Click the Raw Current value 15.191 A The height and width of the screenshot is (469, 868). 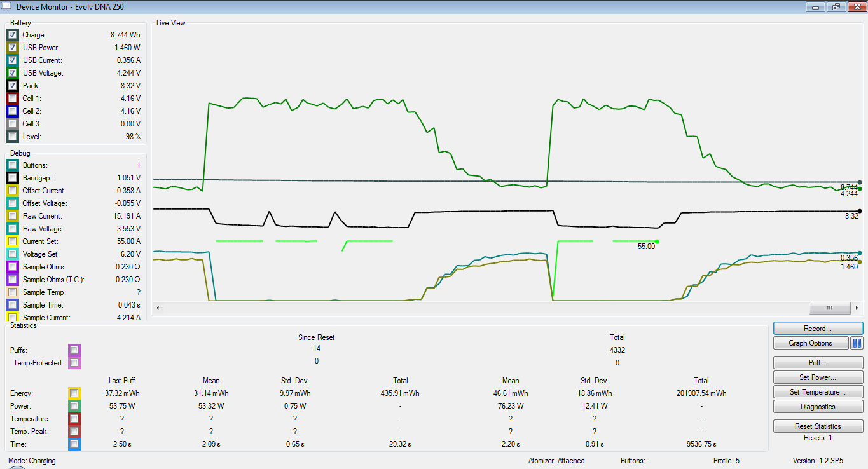[127, 216]
